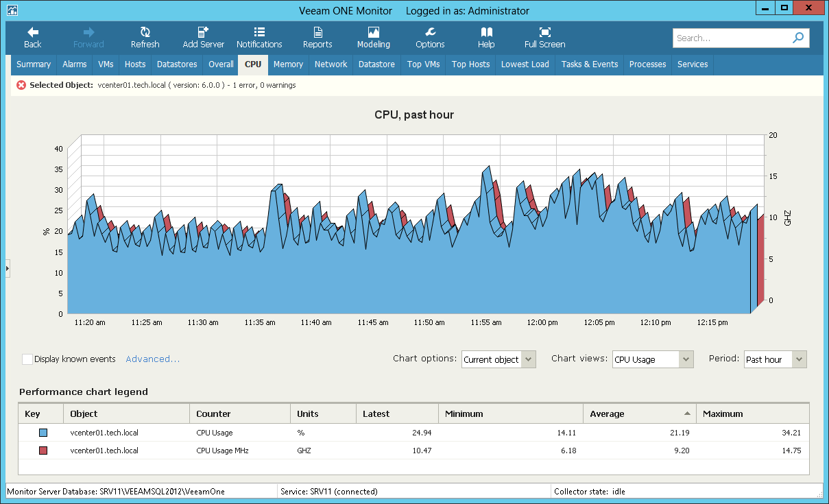This screenshot has height=504, width=829.
Task: Click the Units column header
Action: [323, 413]
